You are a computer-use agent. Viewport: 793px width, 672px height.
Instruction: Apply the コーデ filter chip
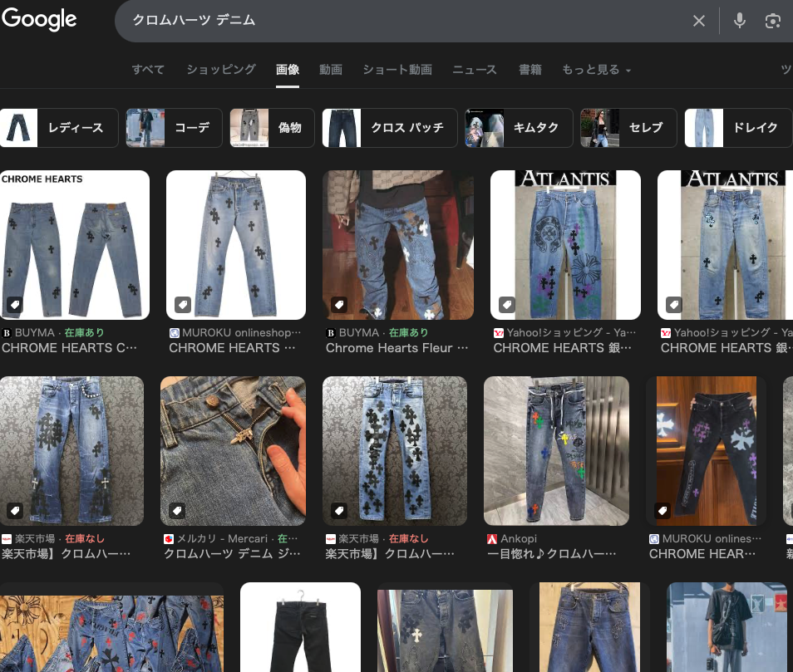coord(174,128)
